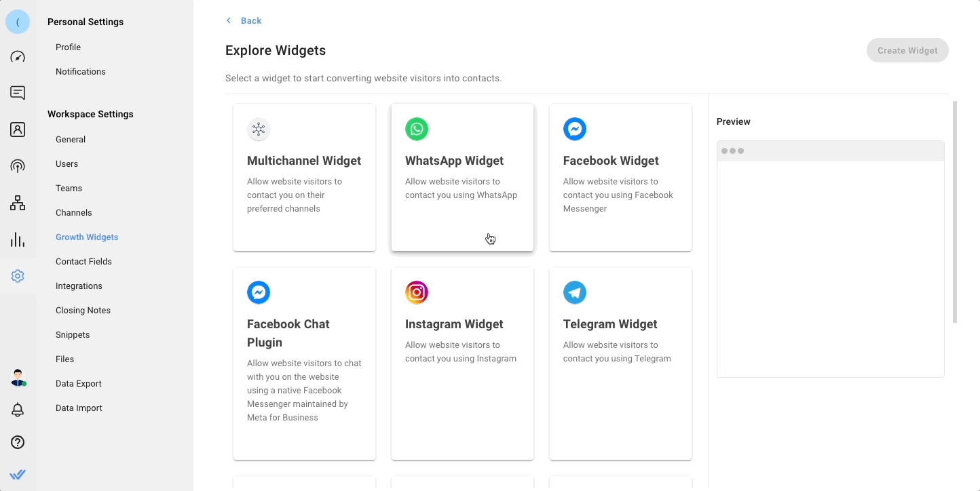Select the WhatsApp Widget card

click(x=462, y=177)
